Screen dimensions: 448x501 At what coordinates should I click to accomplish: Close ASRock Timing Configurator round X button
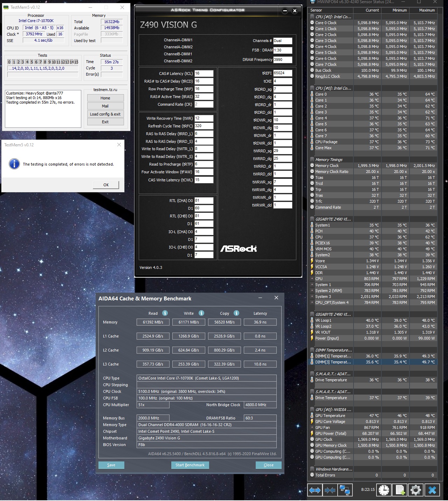(x=295, y=11)
